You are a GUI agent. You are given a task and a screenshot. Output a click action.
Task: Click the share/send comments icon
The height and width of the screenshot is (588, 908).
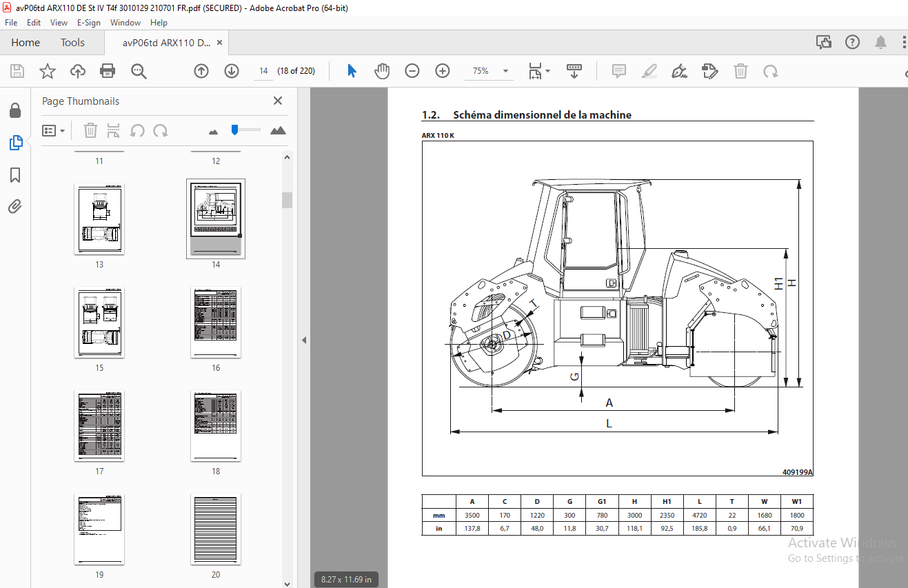click(824, 42)
